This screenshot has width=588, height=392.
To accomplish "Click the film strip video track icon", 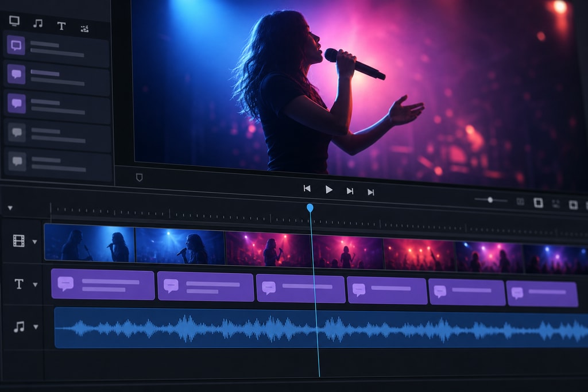I will (x=19, y=240).
